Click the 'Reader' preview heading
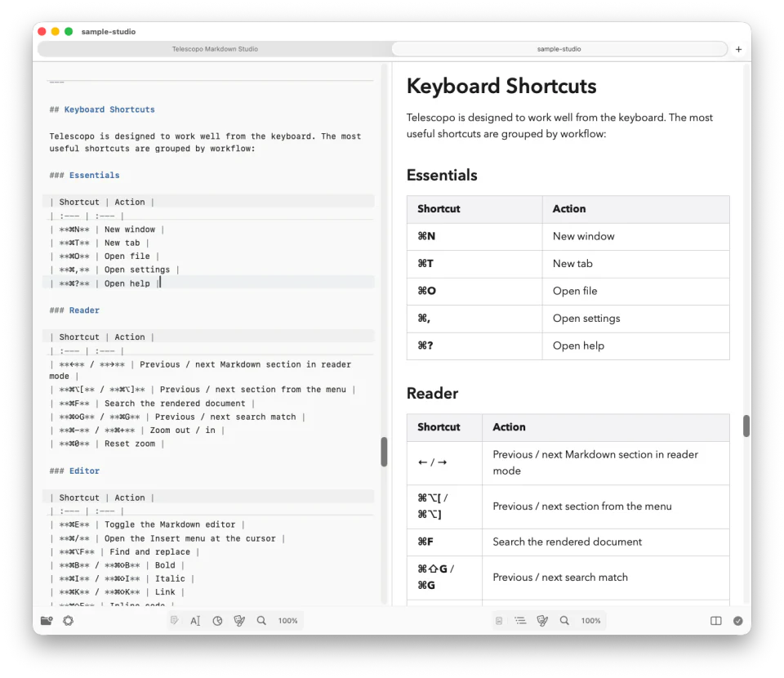This screenshot has width=784, height=678. click(433, 393)
